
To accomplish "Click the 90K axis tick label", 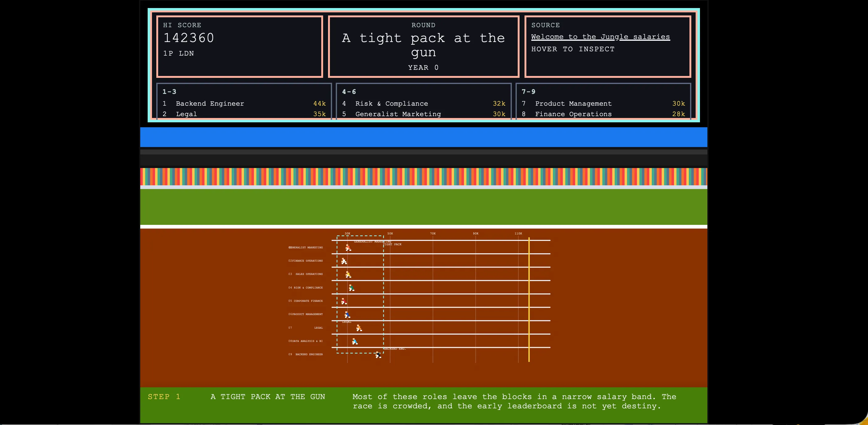I will click(x=475, y=233).
